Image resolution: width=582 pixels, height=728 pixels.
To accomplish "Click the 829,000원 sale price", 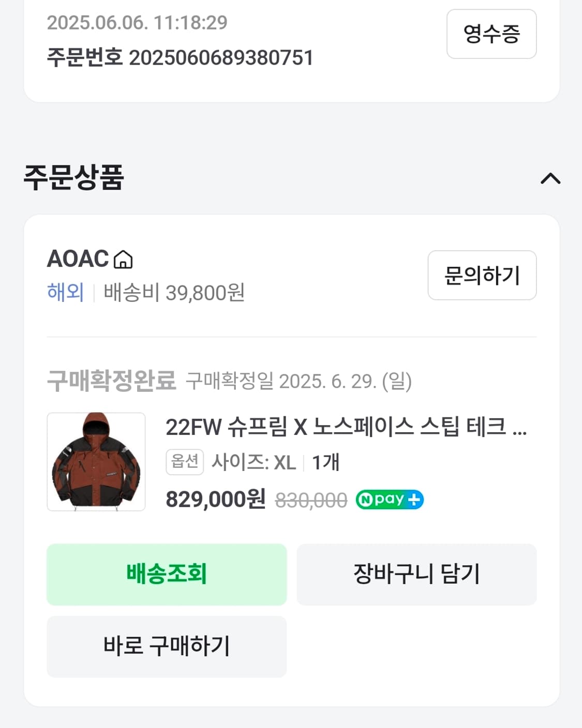I will coord(215,499).
